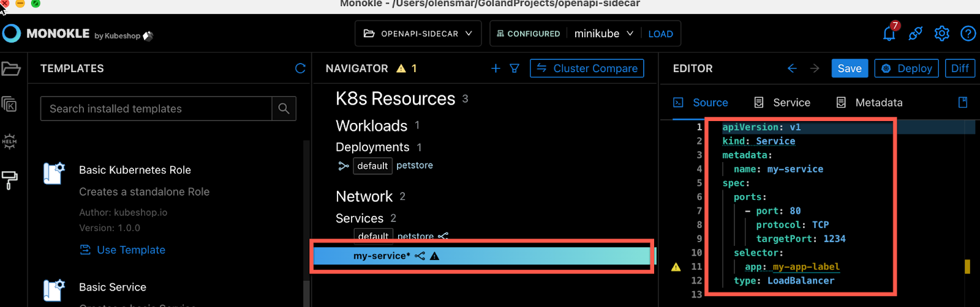980x307 pixels.
Task: Open the settings gear
Action: coord(942,33)
